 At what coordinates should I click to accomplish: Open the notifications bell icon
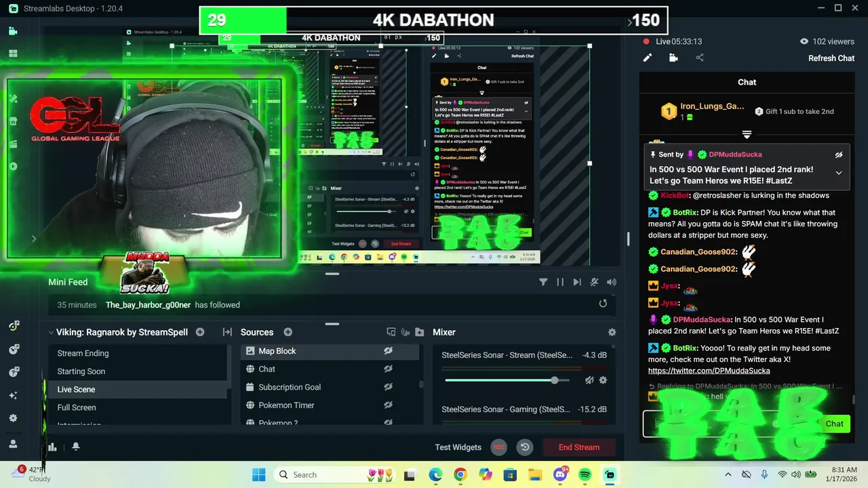pyautogui.click(x=76, y=447)
